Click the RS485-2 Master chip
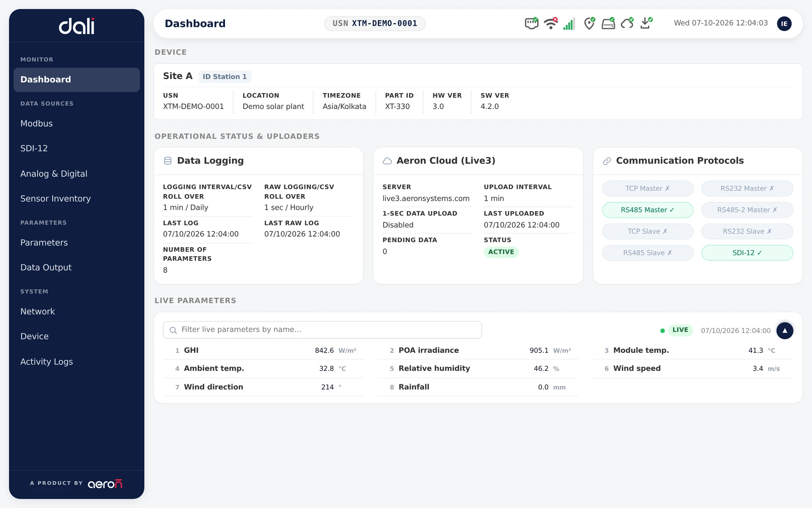This screenshot has width=812, height=508. [747, 210]
